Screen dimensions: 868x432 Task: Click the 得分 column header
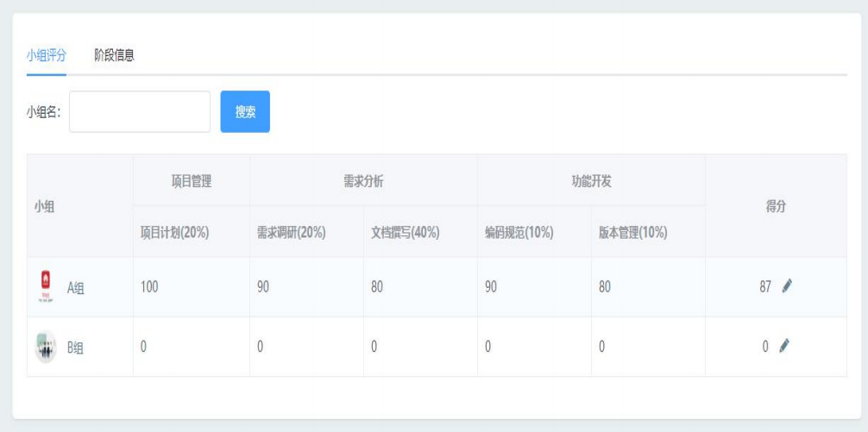point(776,206)
